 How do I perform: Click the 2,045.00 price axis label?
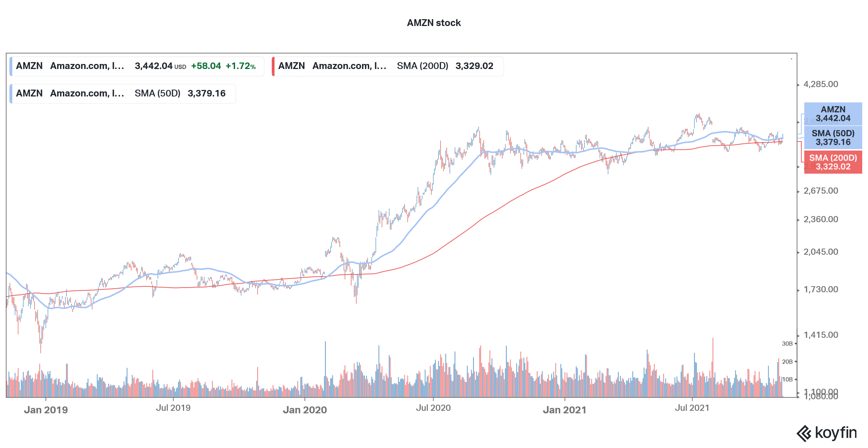pyautogui.click(x=821, y=252)
